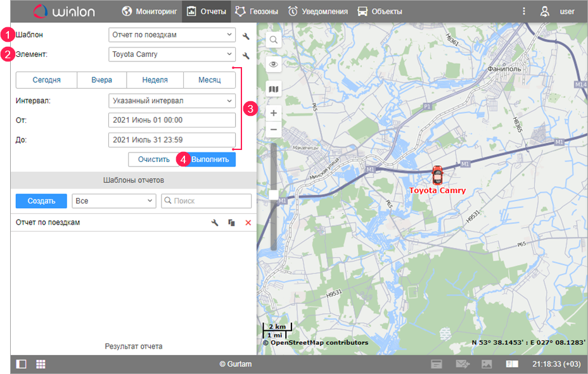Copy the Отчет по поездкам template
588x374 pixels.
tap(231, 223)
